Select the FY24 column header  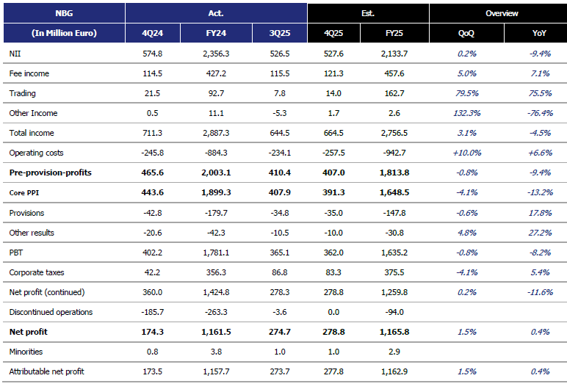click(x=216, y=33)
